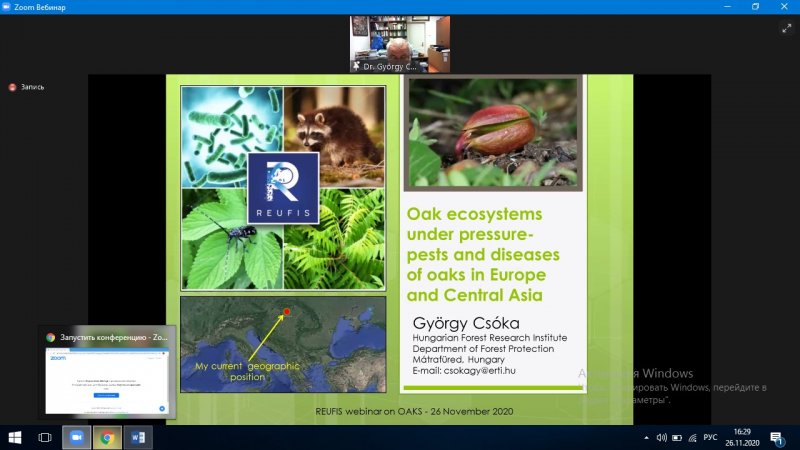Select Dr. György speaker video thumbnail
Screen dimensions: 800x450
[x=400, y=44]
